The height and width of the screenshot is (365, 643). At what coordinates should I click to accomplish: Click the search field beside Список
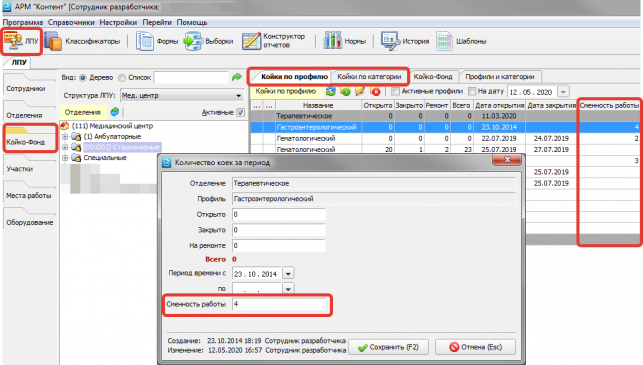point(191,77)
